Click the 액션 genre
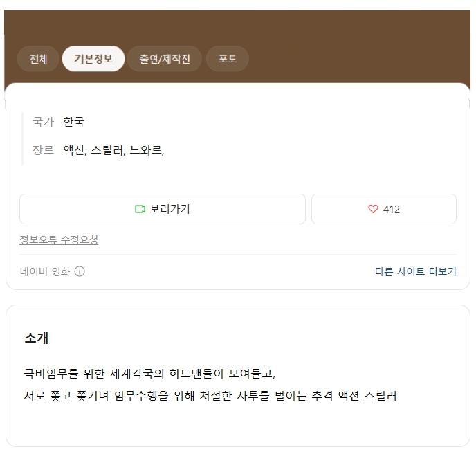 (73, 150)
